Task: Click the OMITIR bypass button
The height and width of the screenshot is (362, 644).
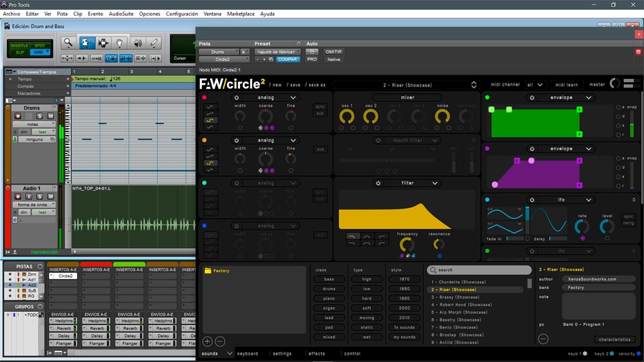Action: pyautogui.click(x=333, y=52)
